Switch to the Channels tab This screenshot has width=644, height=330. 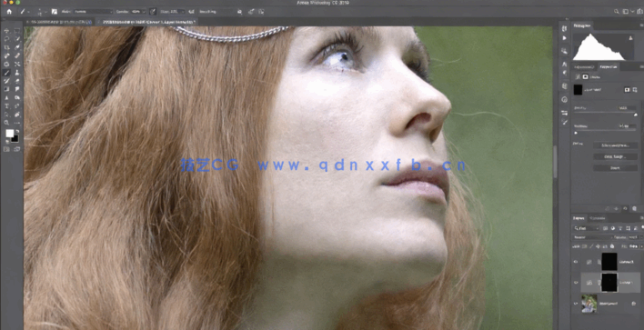click(598, 218)
